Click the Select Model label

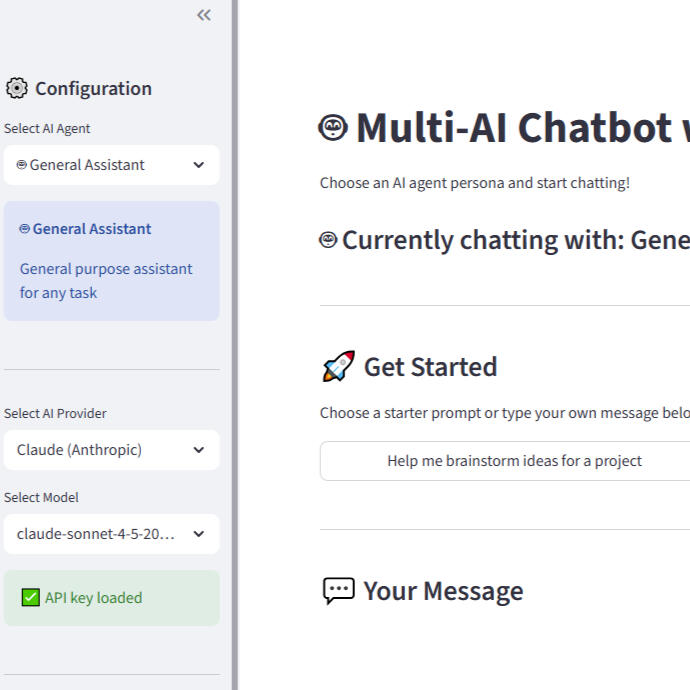point(41,497)
